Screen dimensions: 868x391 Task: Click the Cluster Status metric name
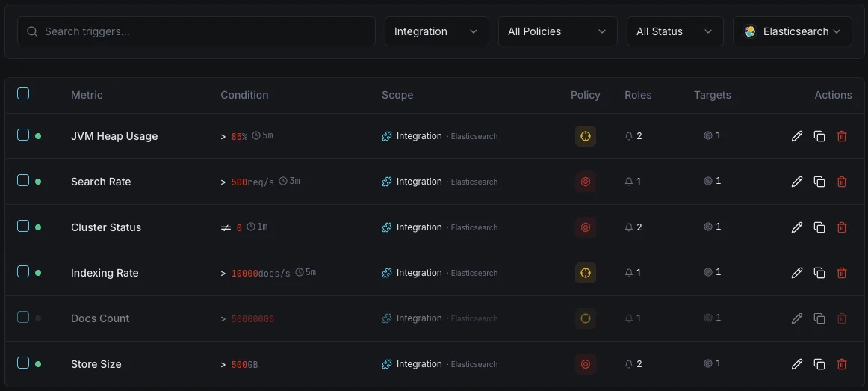[106, 227]
